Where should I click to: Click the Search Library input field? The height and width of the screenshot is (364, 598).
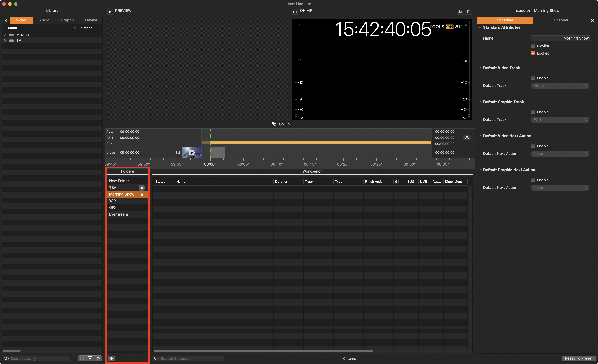click(x=36, y=358)
